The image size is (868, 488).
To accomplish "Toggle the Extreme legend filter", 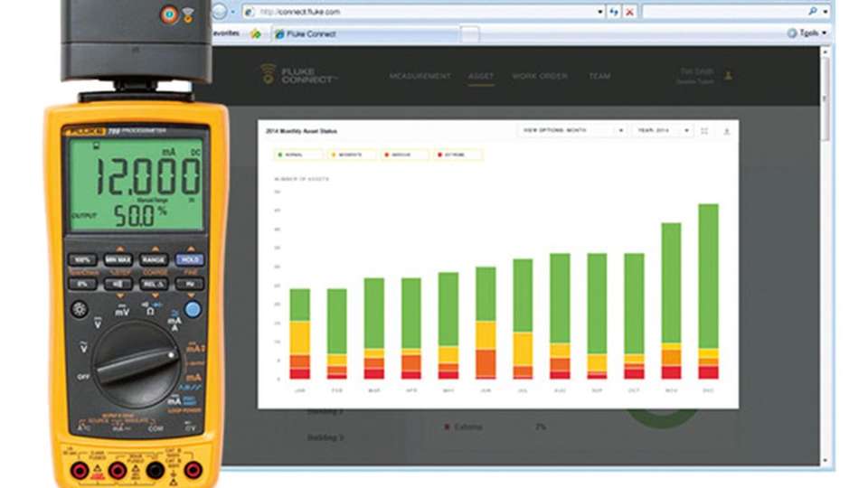I will (458, 155).
